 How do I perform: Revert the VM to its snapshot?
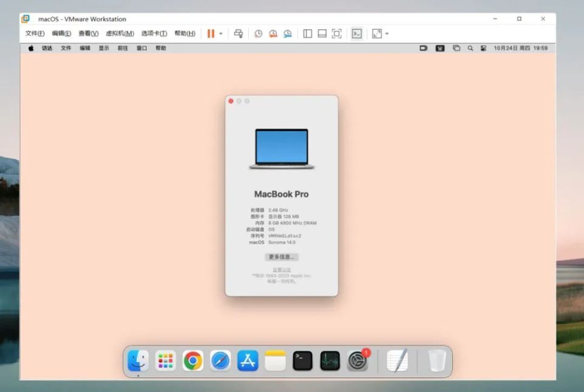(273, 33)
